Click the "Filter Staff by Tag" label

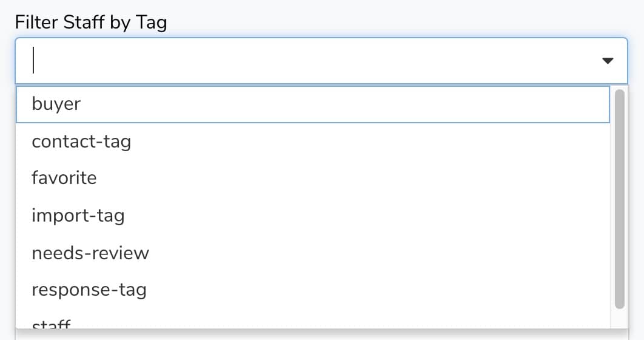coord(91,22)
